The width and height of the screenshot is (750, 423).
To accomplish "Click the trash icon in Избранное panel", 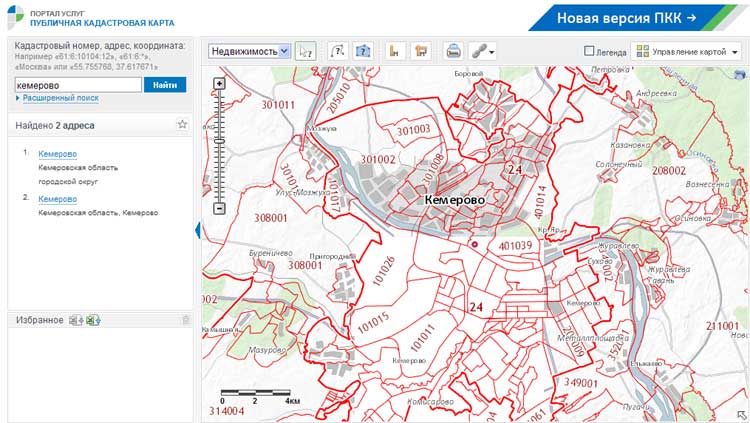I will coord(186,320).
